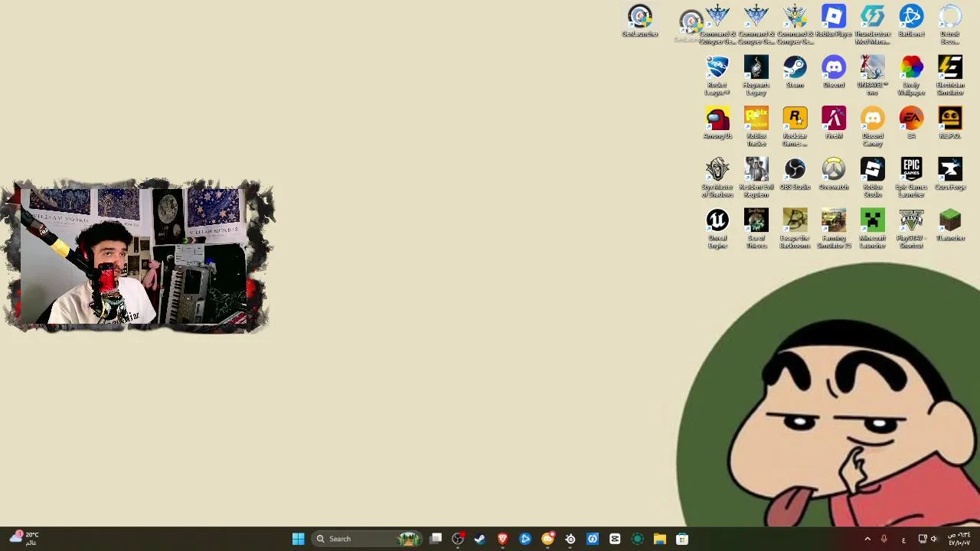Switch to OBS Studio in the taskbar

tap(458, 539)
